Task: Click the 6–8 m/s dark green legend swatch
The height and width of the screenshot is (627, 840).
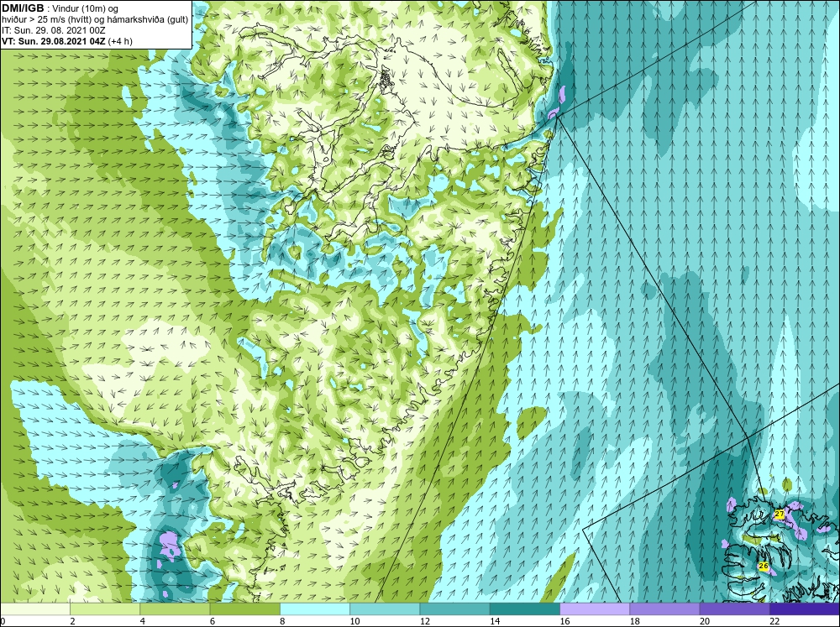Action: [244, 609]
